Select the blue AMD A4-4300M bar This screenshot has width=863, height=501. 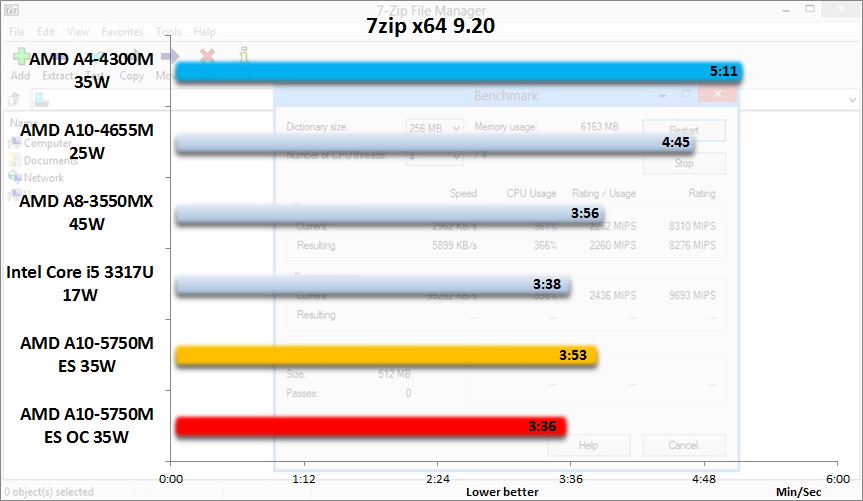click(x=459, y=72)
